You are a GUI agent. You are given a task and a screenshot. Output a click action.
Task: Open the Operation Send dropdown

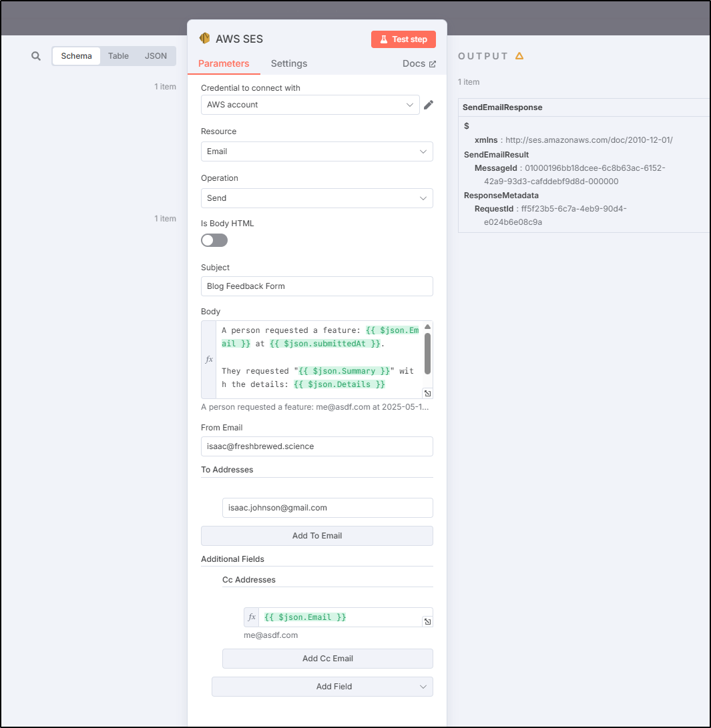tap(316, 198)
